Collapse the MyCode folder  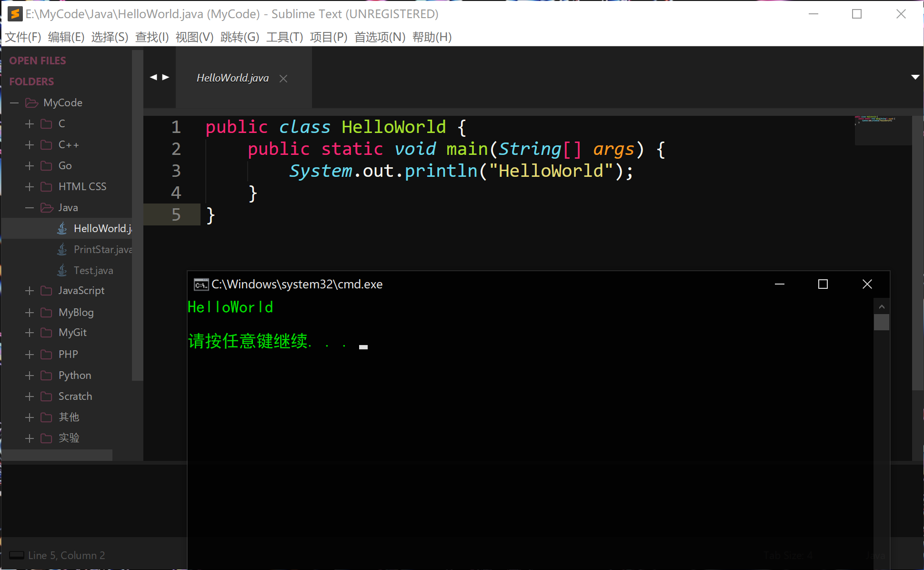pyautogui.click(x=14, y=103)
